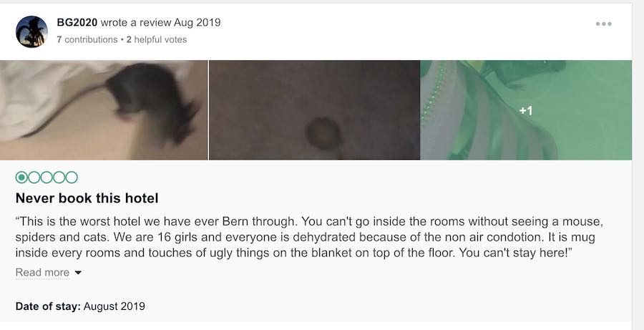Image resolution: width=644 pixels, height=330 pixels.
Task: Click the fifth empty rating bubble
Action: point(72,177)
